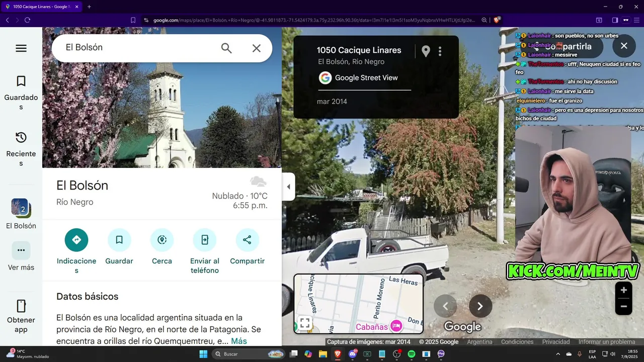The image size is (644, 362).
Task: Save the place with Guardar button
Action: (x=119, y=240)
